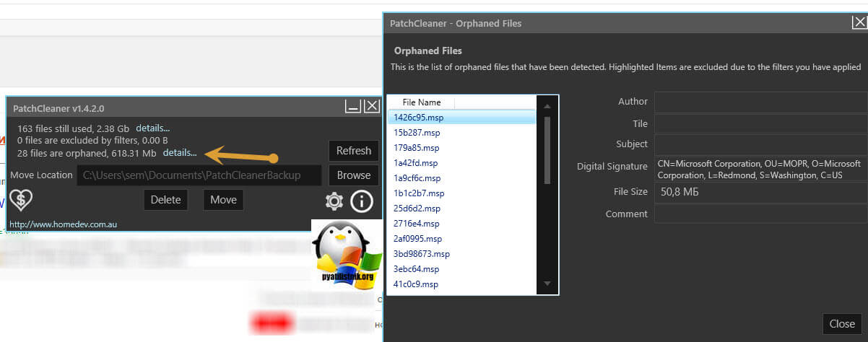Click the file list scroll up arrow
The image size is (868, 342).
[547, 106]
